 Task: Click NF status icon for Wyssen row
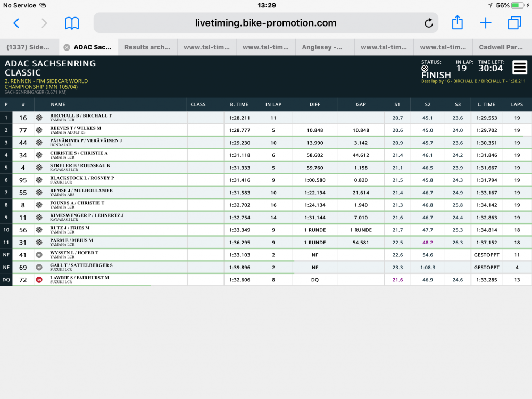pyautogui.click(x=39, y=255)
